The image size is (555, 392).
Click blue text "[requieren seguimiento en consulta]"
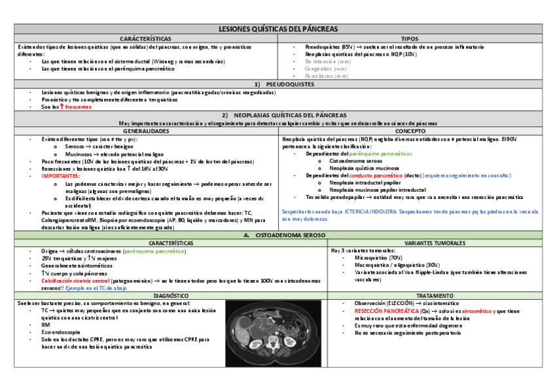467,175
